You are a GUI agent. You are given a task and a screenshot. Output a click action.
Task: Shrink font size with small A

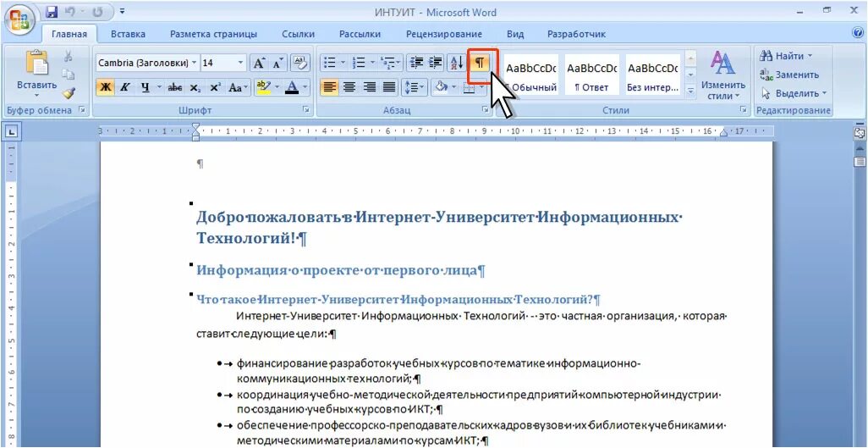(x=277, y=64)
